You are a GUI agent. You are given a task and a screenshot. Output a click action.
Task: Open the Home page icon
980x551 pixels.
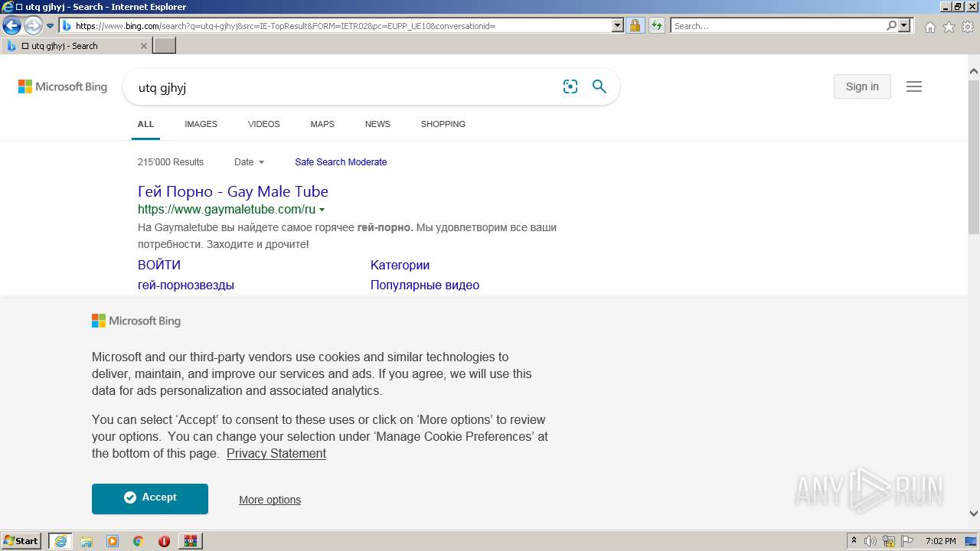(x=929, y=27)
